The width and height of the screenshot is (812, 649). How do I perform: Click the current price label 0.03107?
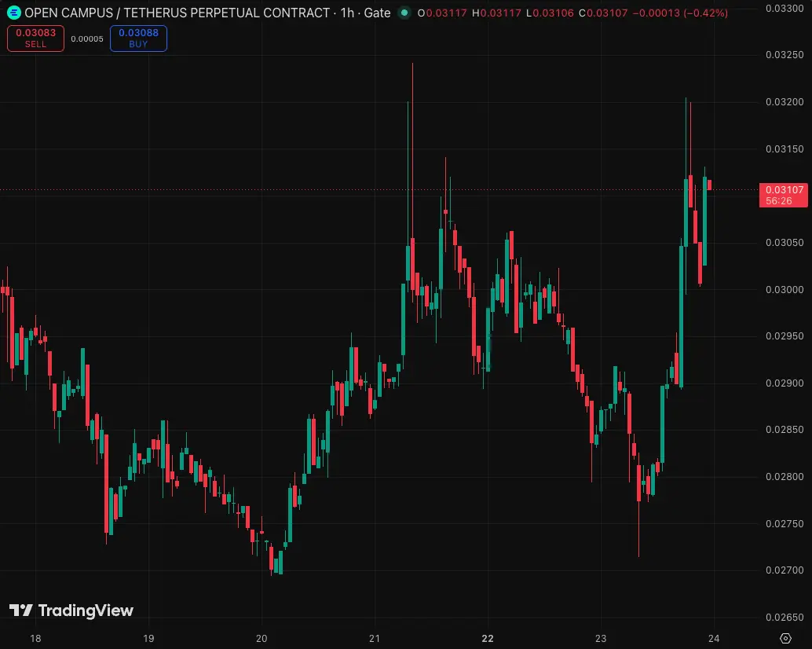(x=784, y=196)
